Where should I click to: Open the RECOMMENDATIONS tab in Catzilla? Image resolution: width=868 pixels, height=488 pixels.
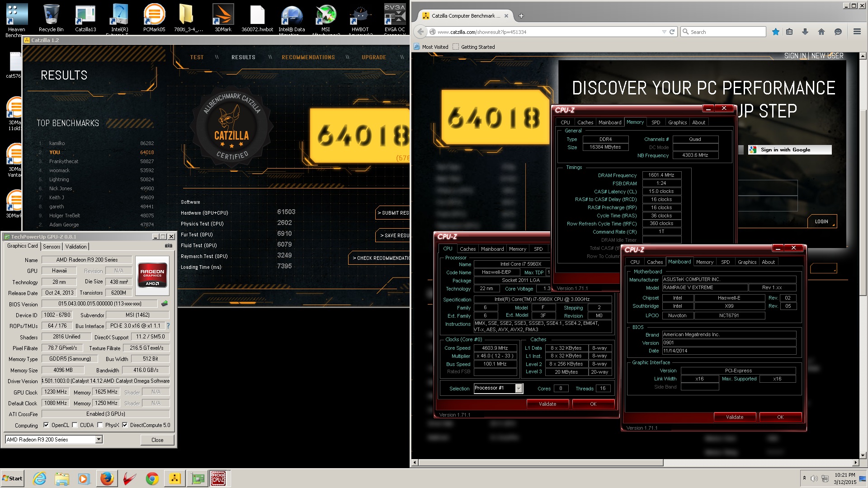tap(308, 57)
